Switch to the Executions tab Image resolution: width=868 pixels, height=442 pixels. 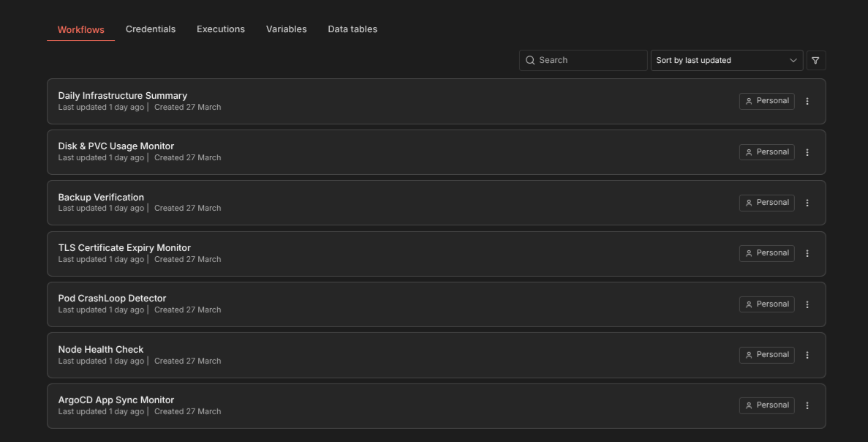220,29
